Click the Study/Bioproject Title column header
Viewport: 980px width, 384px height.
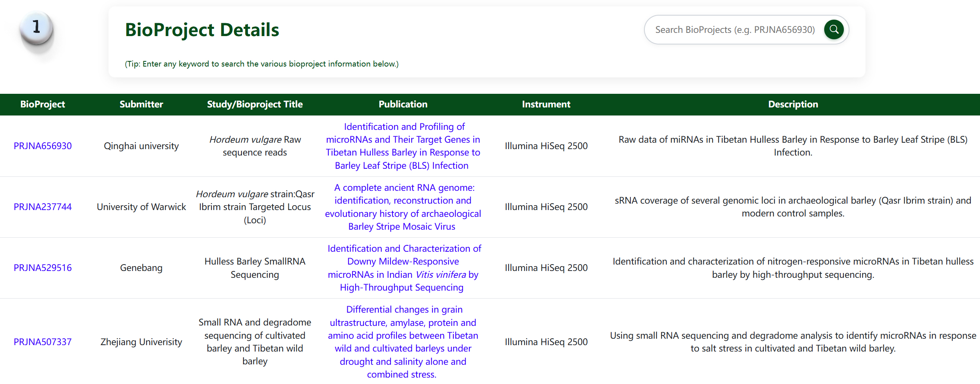coord(255,104)
